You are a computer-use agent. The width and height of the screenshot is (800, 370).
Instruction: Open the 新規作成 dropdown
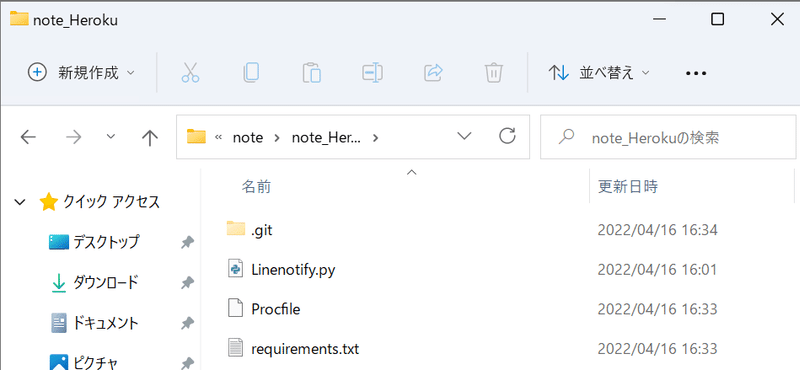[x=81, y=73]
